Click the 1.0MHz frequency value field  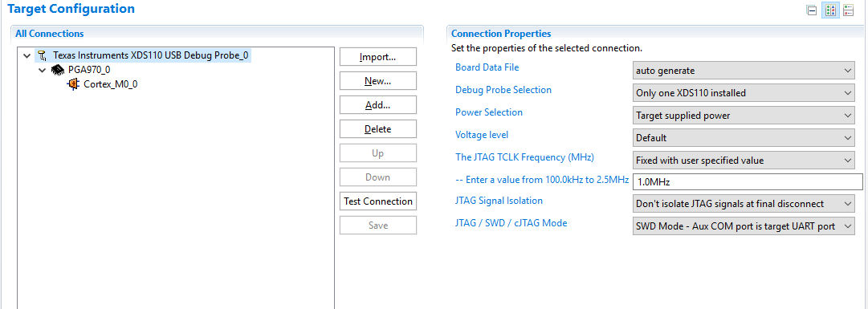click(748, 181)
